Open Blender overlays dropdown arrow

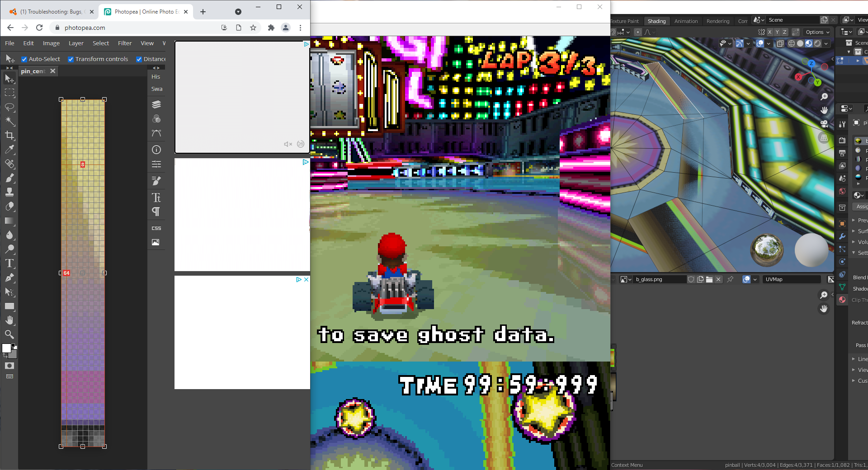coord(769,43)
